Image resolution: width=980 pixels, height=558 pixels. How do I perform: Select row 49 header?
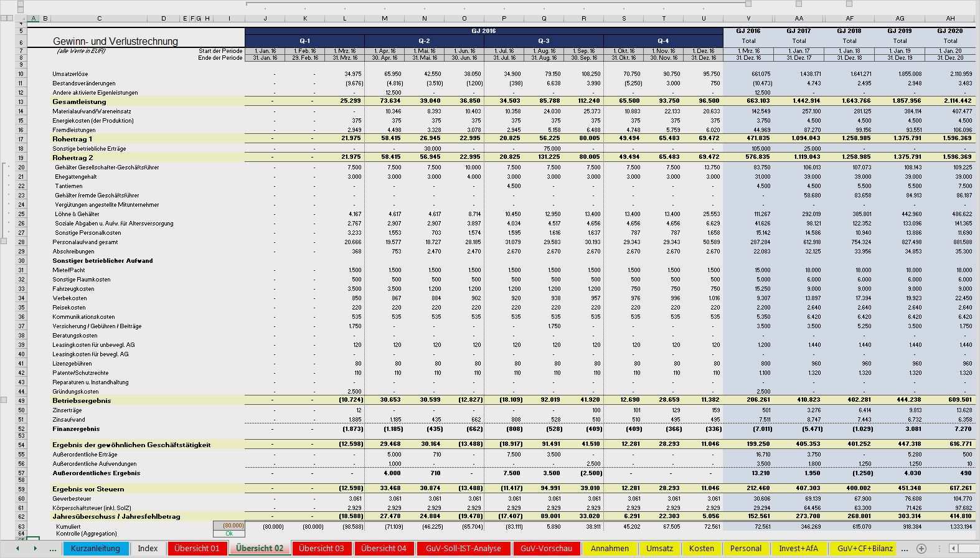coord(21,400)
